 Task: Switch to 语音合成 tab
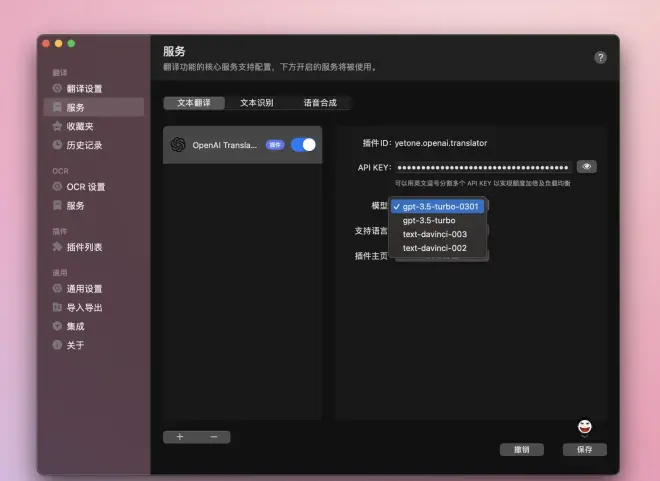tap(320, 103)
